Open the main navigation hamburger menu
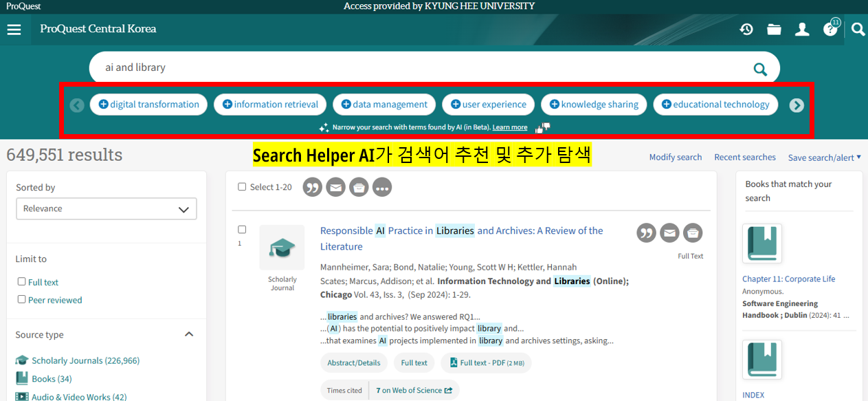 (x=14, y=29)
